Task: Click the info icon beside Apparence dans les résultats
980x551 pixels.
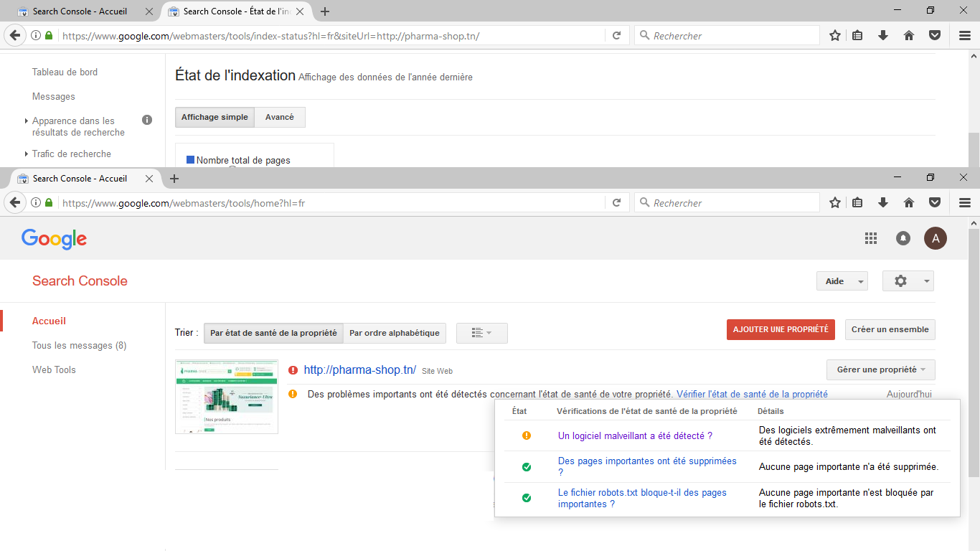Action: point(147,120)
